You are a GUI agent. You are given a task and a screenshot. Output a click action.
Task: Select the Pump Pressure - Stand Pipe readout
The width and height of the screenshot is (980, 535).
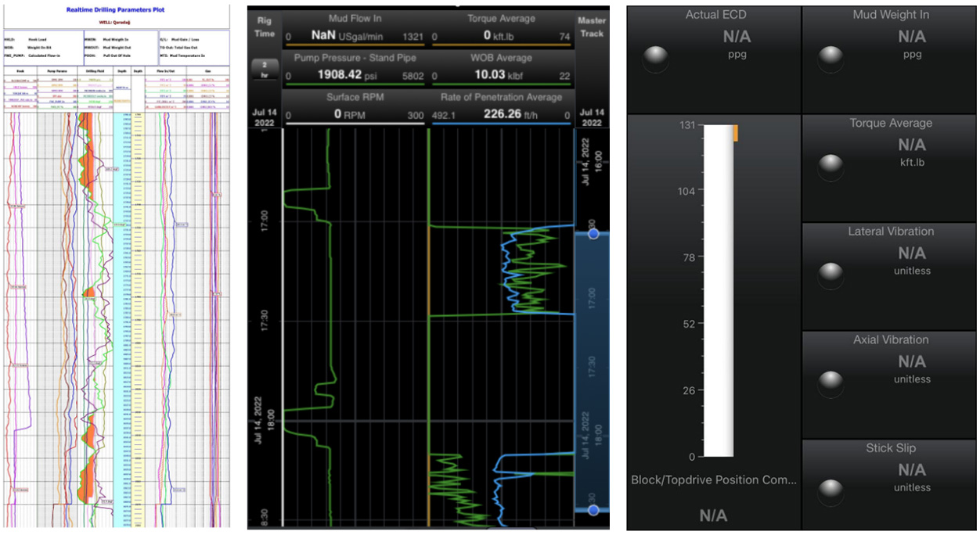pos(356,68)
